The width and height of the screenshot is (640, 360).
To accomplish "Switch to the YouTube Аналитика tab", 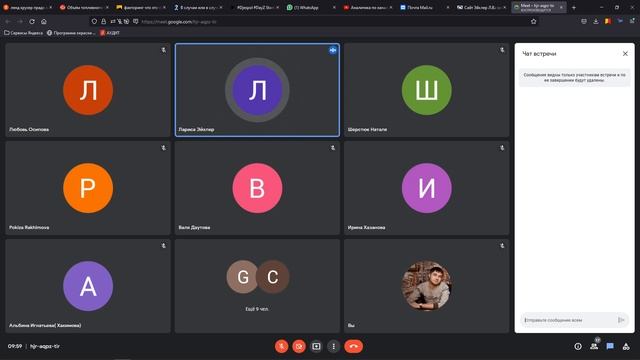I will click(367, 7).
